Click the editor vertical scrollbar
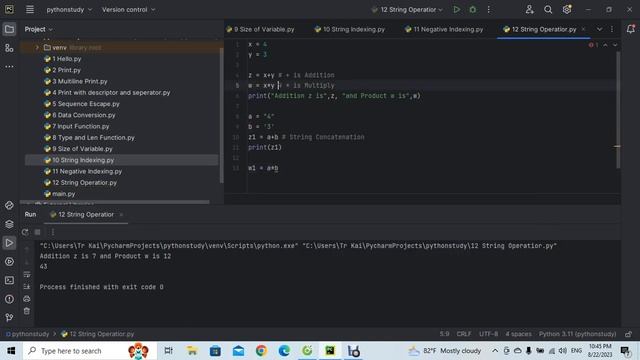Viewport: 640px width, 360px height. (618, 109)
